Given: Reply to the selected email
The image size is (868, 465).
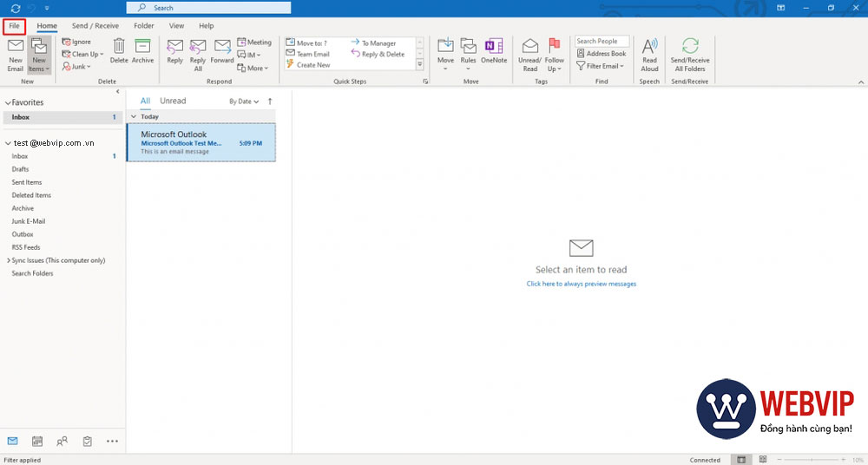Looking at the screenshot, I should pos(175,51).
